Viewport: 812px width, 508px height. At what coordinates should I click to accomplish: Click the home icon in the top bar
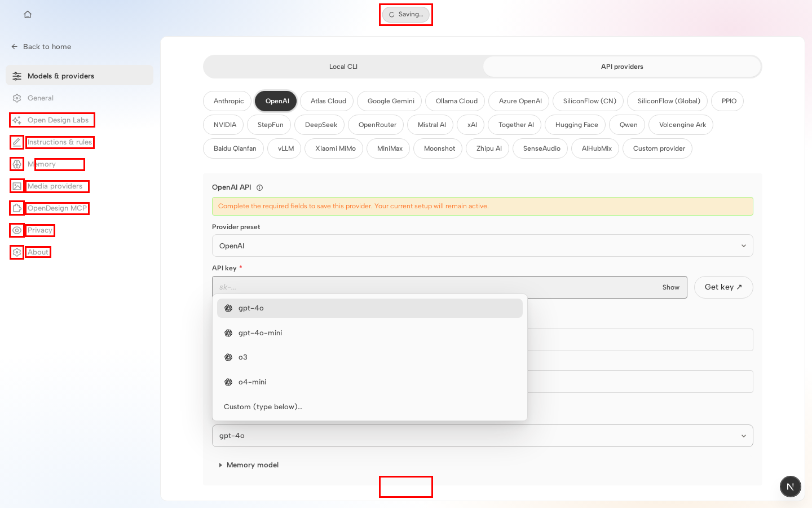[x=28, y=15]
